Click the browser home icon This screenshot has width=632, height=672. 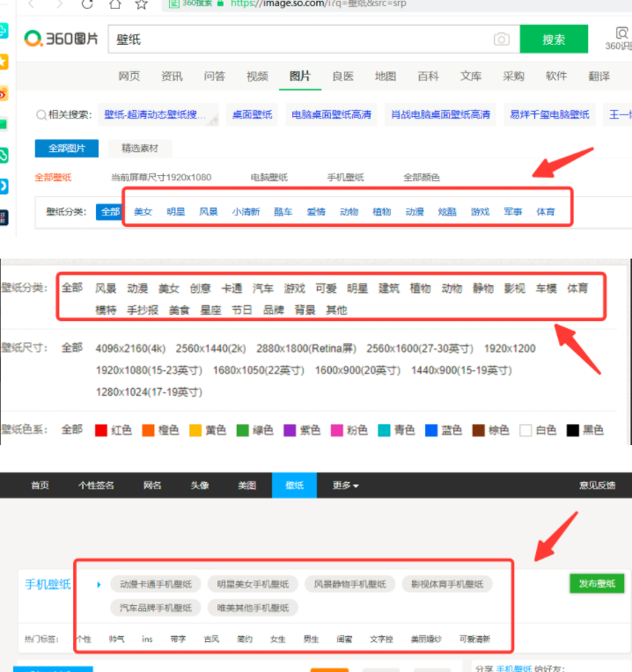[115, 4]
